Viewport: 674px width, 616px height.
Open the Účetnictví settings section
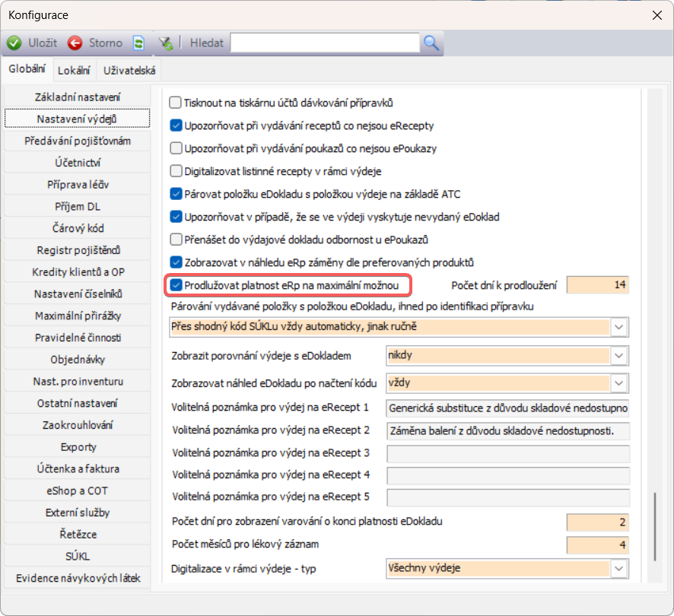coord(78,163)
